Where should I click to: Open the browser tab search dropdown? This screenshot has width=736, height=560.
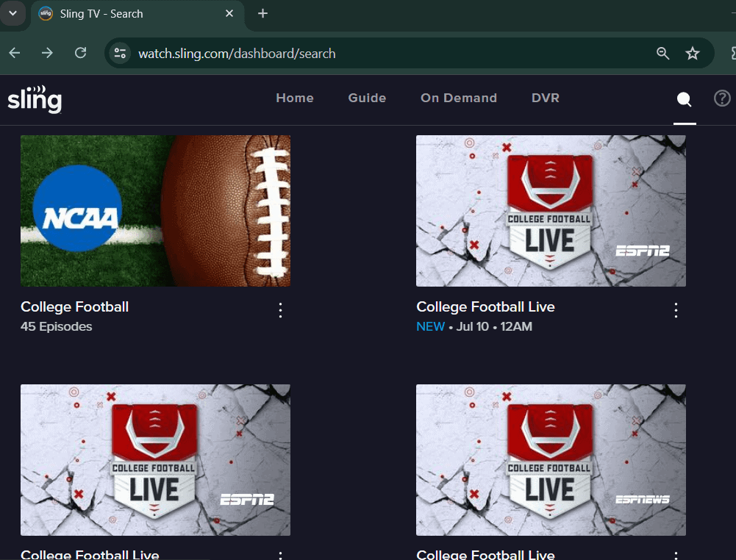13,13
